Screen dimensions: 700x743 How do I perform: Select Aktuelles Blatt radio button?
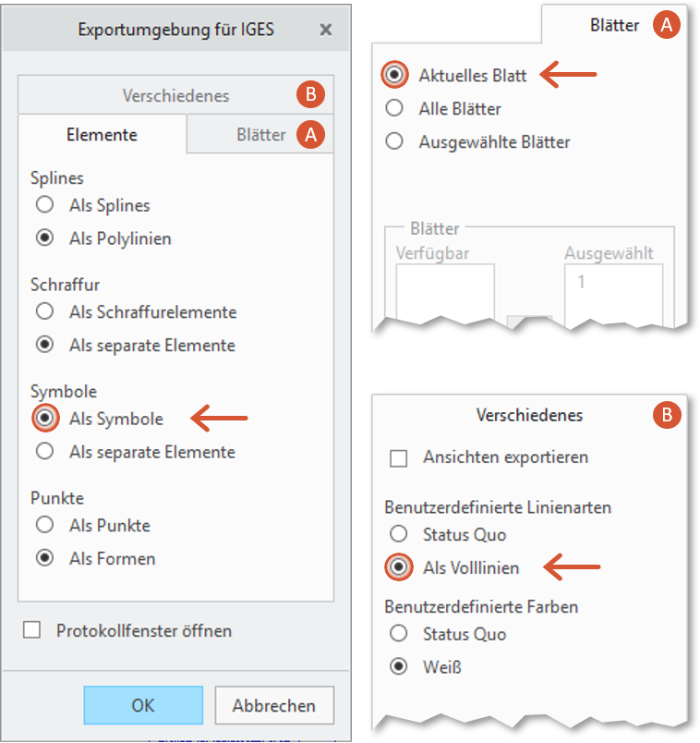pyautogui.click(x=394, y=75)
